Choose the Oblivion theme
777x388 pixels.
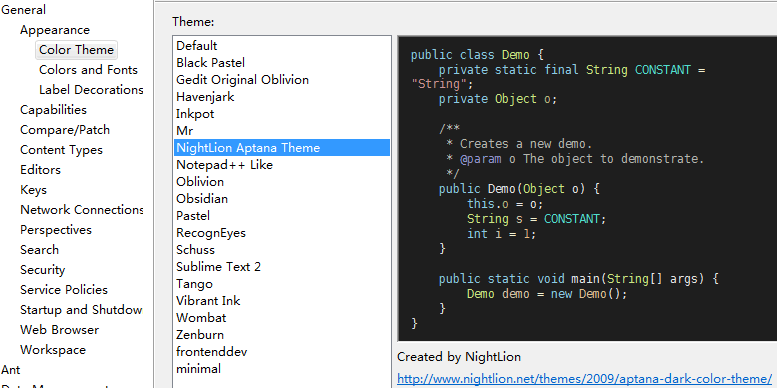click(282, 181)
